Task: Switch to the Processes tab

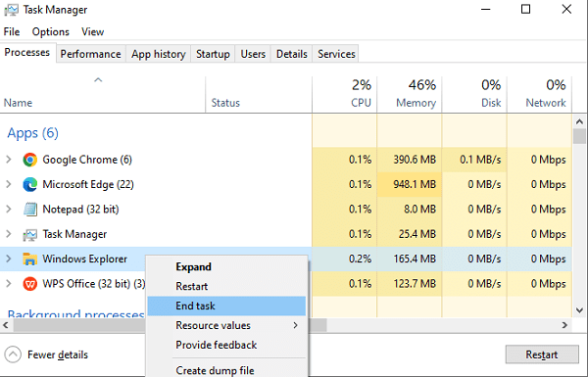Action: [x=27, y=53]
